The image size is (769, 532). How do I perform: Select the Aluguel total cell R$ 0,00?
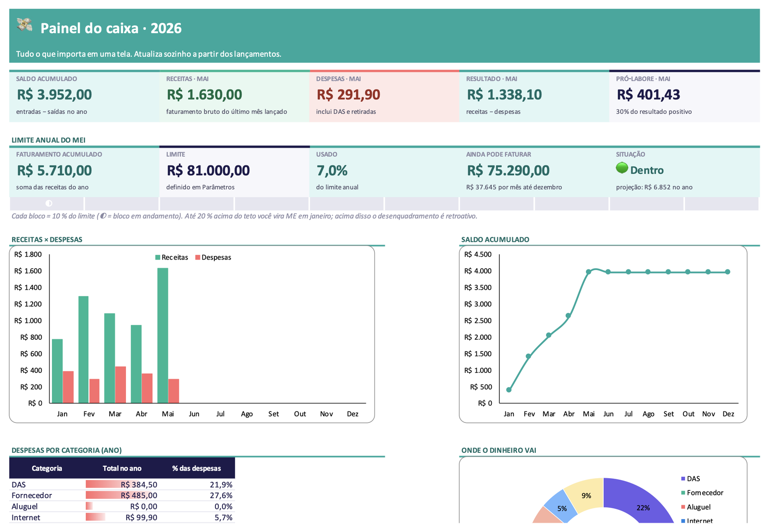pyautogui.click(x=122, y=507)
